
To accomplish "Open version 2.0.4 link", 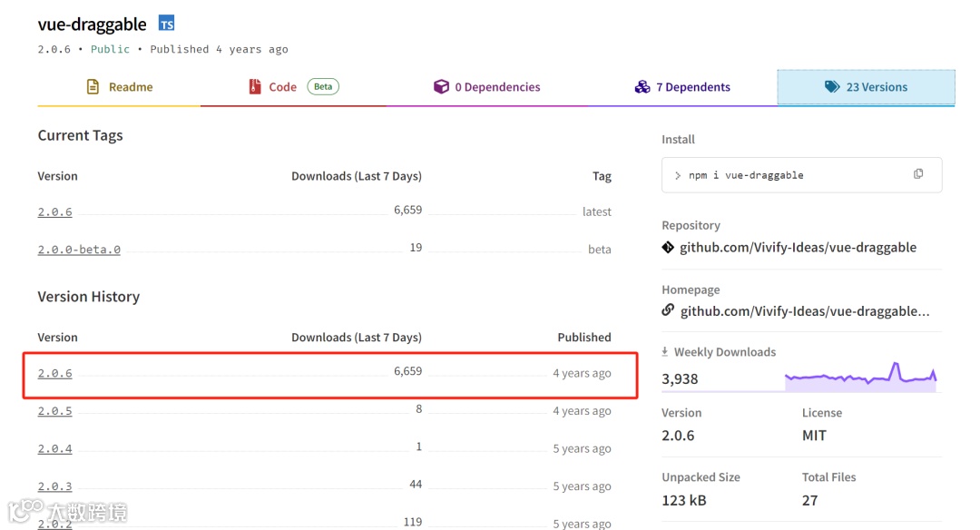I will coord(55,448).
